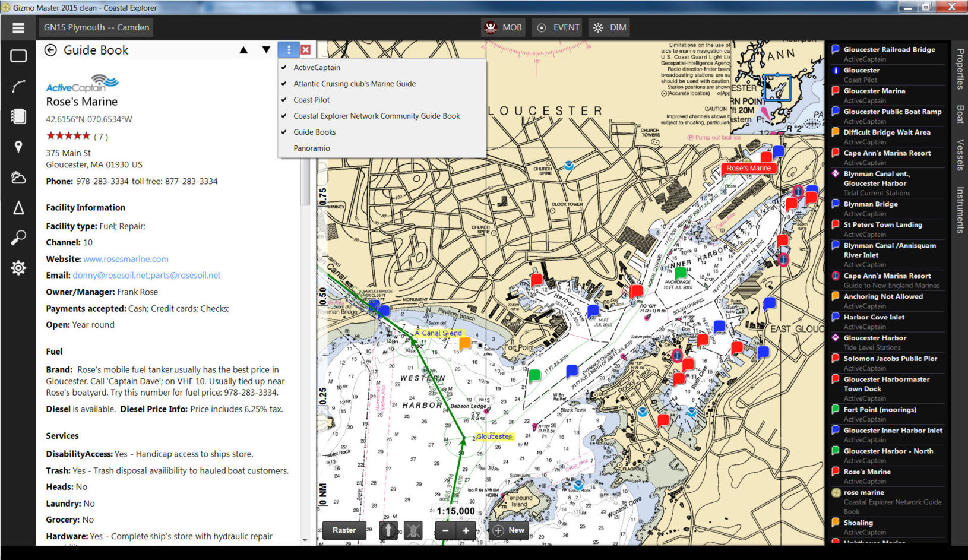This screenshot has width=968, height=560.
Task: Click the EVENT mark button
Action: click(558, 27)
